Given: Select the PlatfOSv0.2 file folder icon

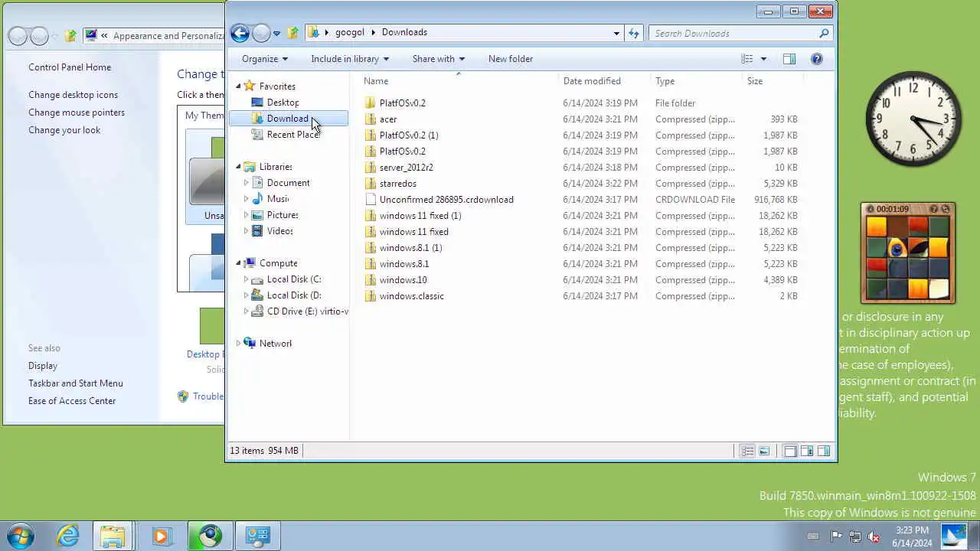Looking at the screenshot, I should click(x=371, y=103).
